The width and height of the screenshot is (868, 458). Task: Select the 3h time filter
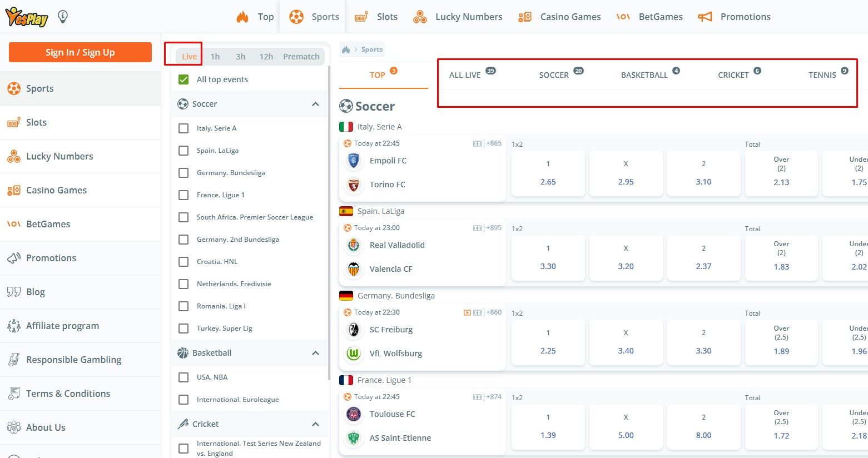240,57
